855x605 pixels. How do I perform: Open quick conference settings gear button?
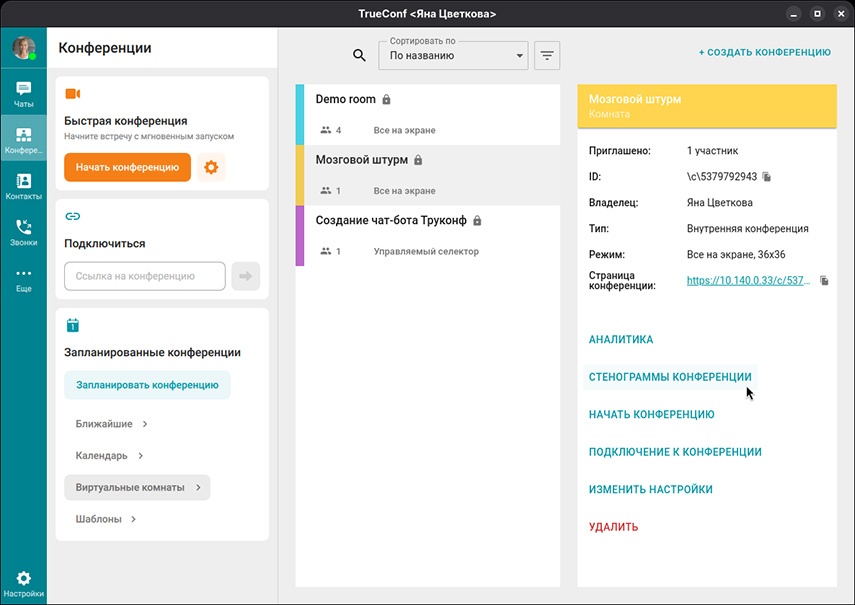[211, 167]
